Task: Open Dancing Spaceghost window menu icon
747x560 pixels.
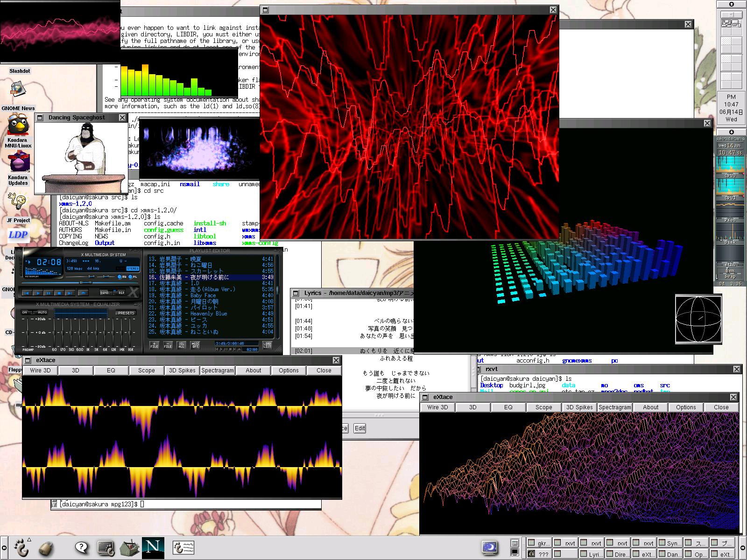Action: point(40,118)
